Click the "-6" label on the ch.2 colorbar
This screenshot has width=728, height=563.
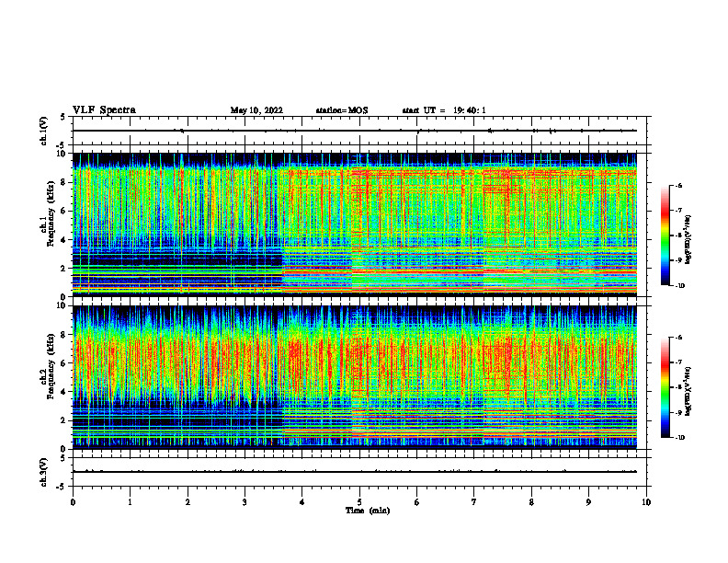[677, 338]
